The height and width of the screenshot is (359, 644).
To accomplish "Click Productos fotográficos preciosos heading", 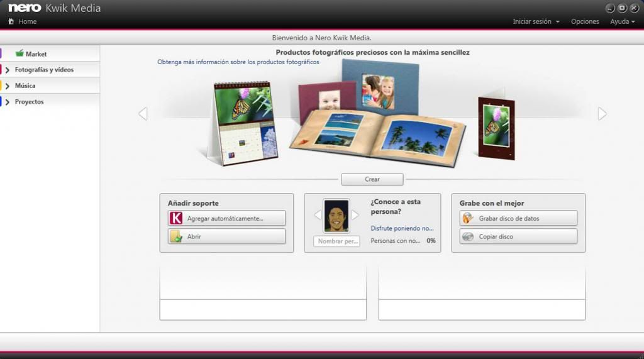I will point(372,52).
